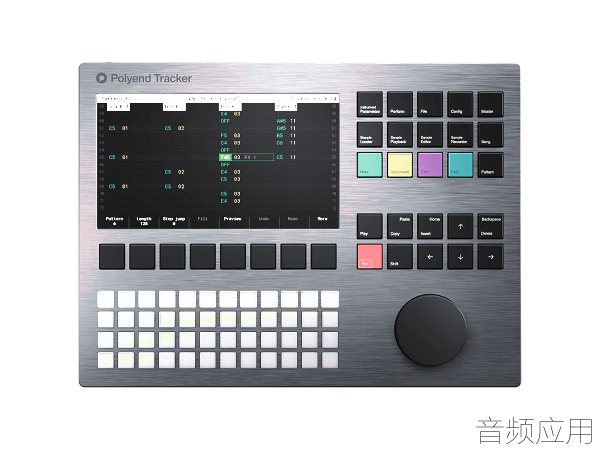Select the on-screen Pattern 6 label
The height and width of the screenshot is (450, 600).
[x=114, y=221]
